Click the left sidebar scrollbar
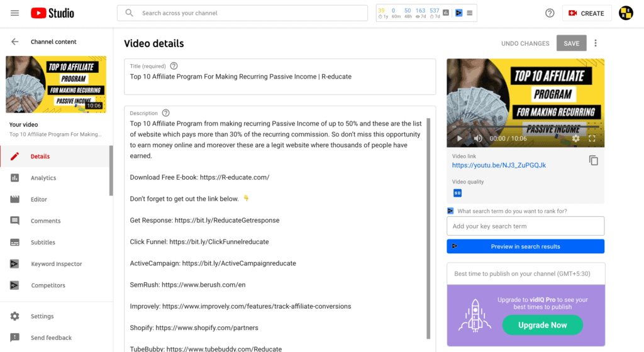Screen dimensions: 644x352 point(111,171)
